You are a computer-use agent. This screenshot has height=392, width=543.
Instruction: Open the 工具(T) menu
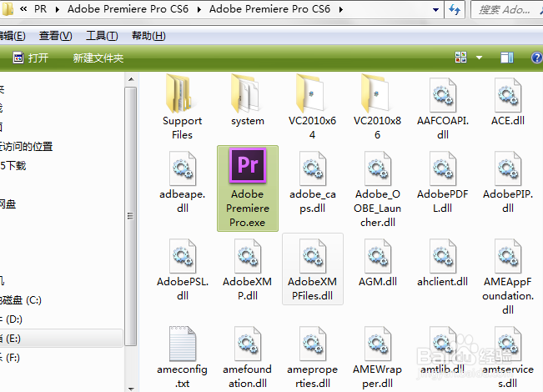(102, 36)
